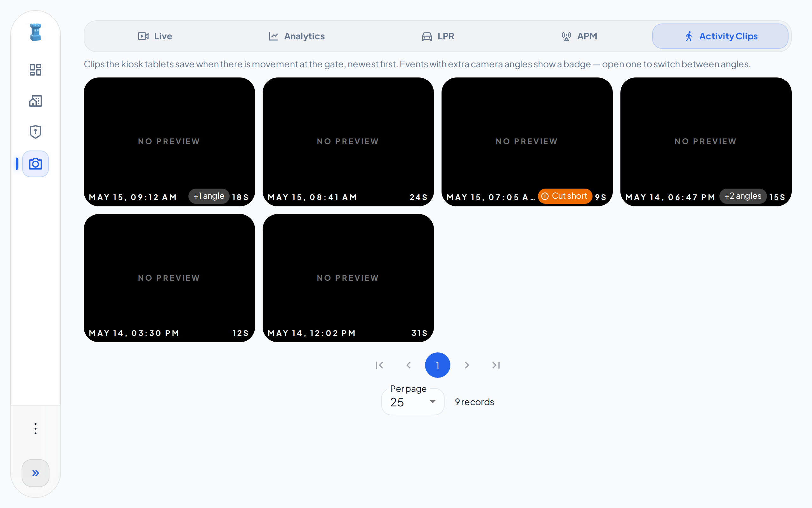Screen dimensions: 812x508
Task: Select the Activity Clips tab
Action: tap(720, 36)
